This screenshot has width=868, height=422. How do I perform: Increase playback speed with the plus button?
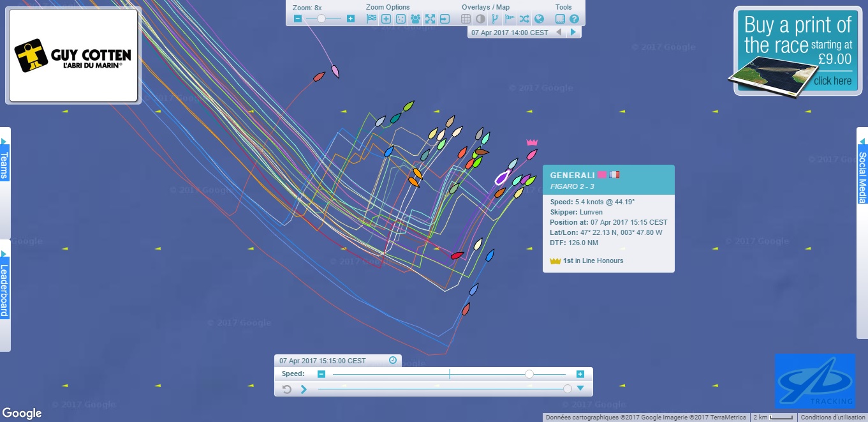[580, 374]
